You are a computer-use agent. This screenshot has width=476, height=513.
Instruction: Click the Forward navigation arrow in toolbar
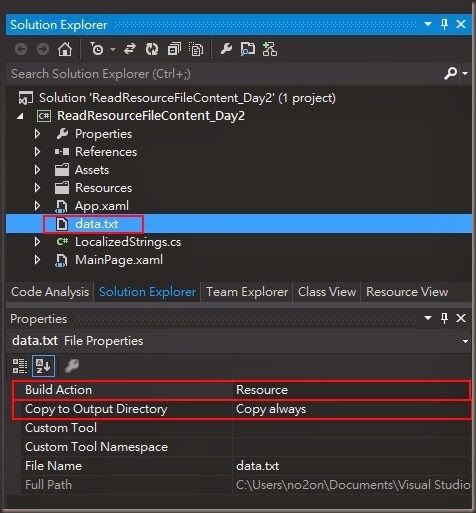click(x=43, y=49)
